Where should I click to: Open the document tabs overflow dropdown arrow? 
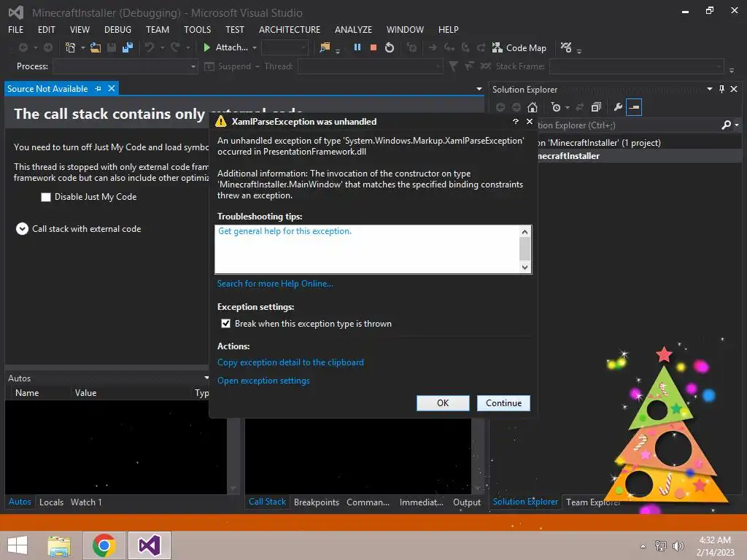pyautogui.click(x=479, y=89)
